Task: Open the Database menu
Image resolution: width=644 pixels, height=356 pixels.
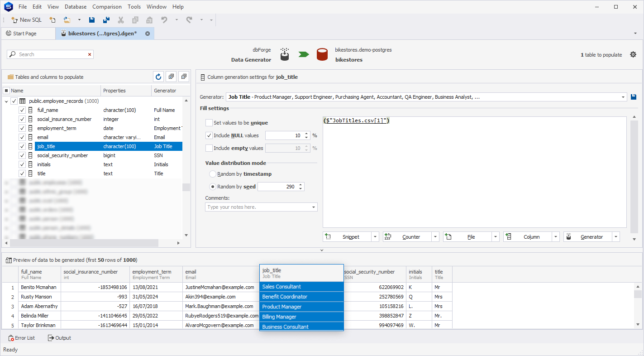Action: tap(76, 7)
